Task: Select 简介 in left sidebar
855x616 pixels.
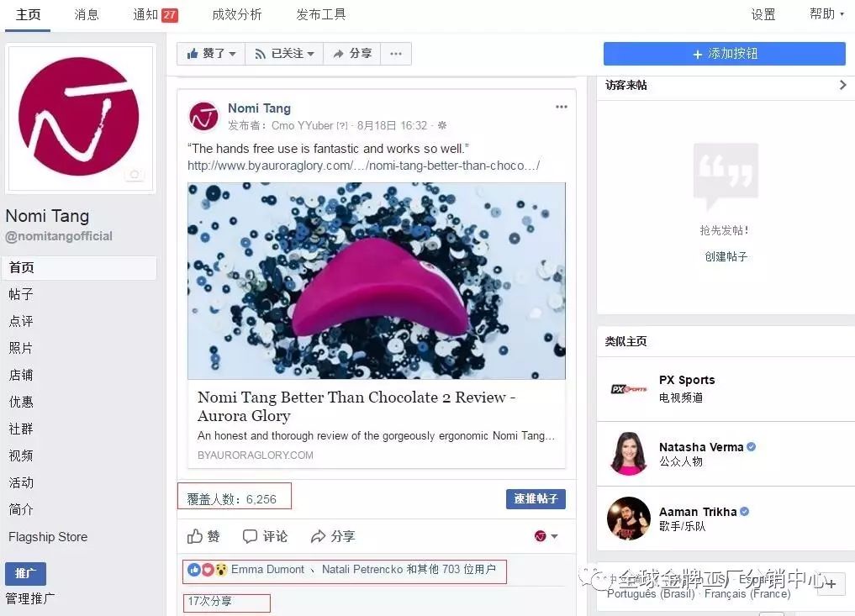Action: point(21,509)
